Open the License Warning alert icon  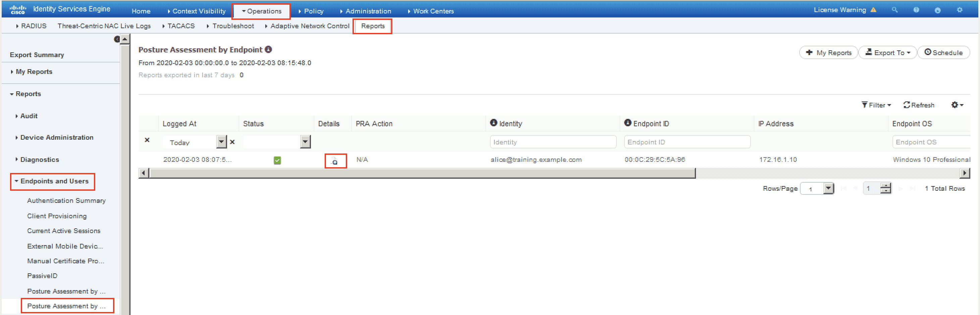tap(873, 10)
